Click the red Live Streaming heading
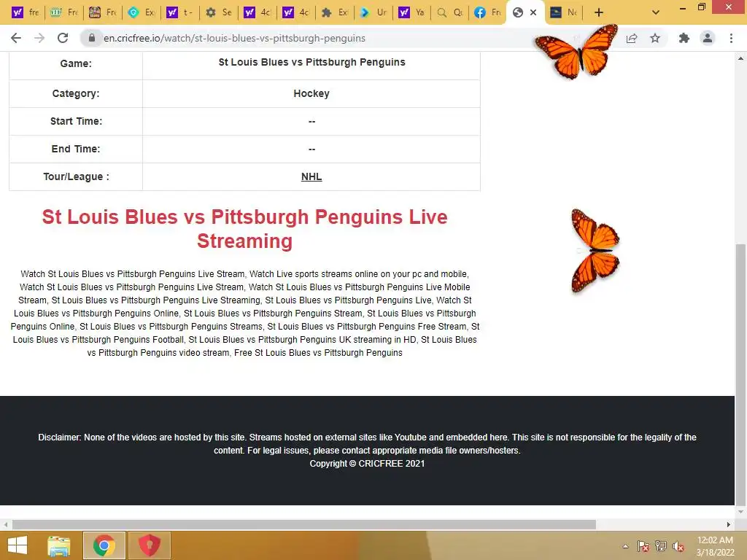The width and height of the screenshot is (747, 560). point(245,228)
